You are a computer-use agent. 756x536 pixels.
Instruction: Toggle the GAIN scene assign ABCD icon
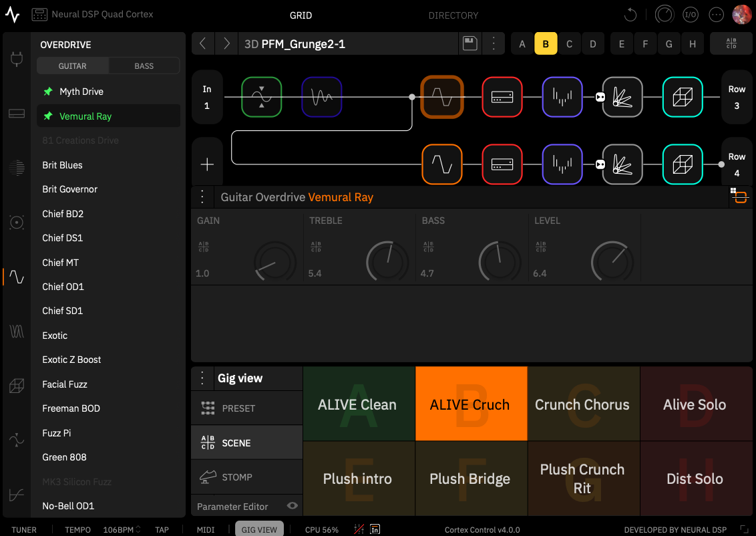204,247
